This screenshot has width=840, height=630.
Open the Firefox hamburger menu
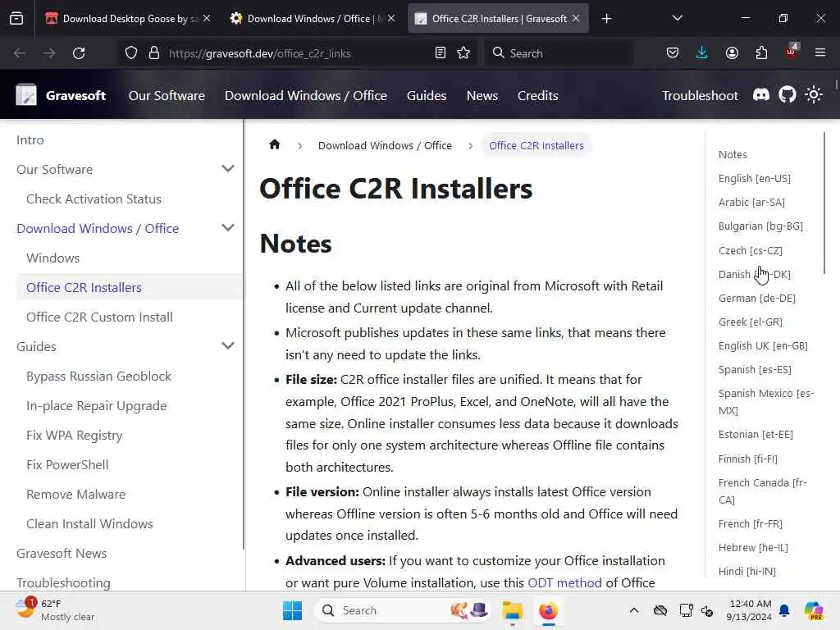point(820,53)
